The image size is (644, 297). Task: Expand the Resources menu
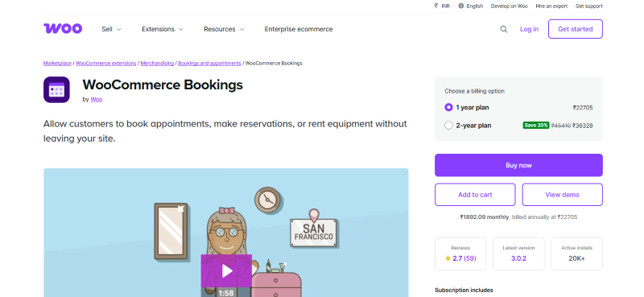coord(224,29)
